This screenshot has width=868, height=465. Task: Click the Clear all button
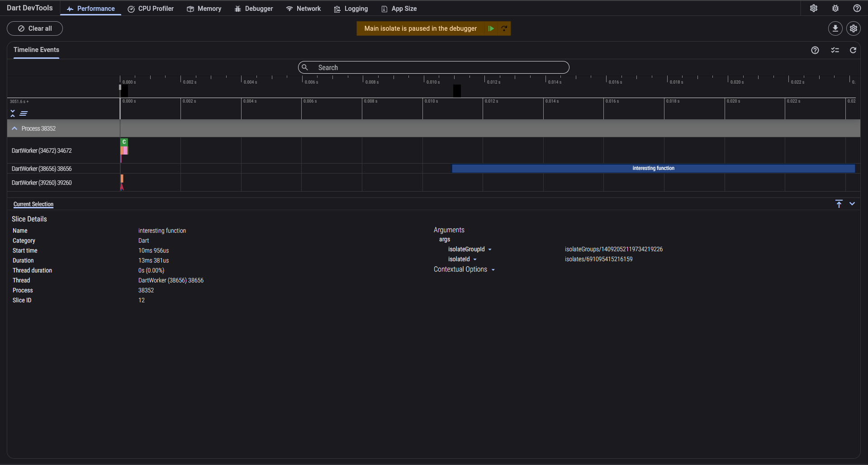tap(35, 28)
